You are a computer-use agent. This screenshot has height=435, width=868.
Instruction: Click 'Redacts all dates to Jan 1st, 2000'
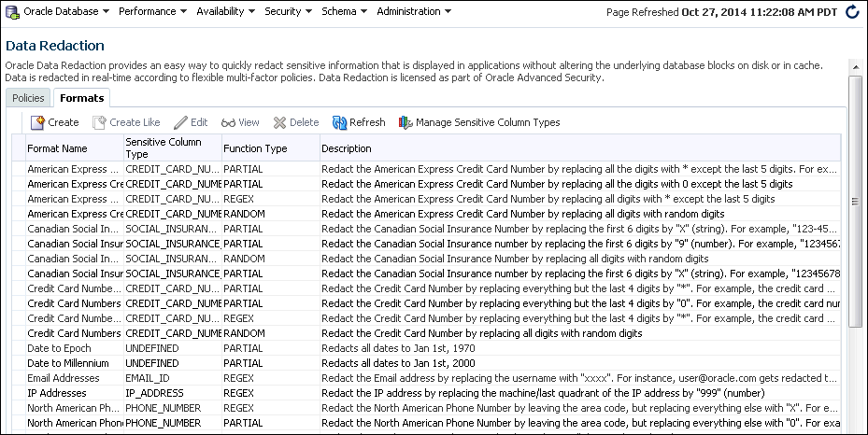tap(398, 363)
